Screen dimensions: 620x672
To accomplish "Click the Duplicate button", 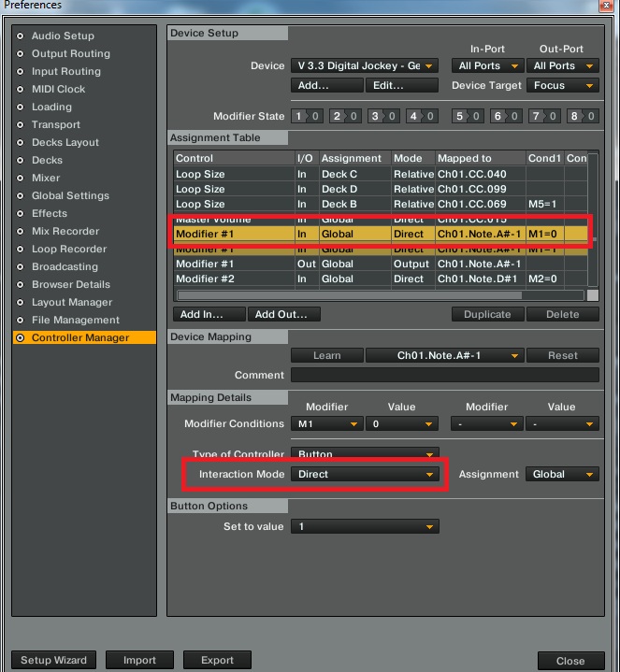I will point(487,315).
